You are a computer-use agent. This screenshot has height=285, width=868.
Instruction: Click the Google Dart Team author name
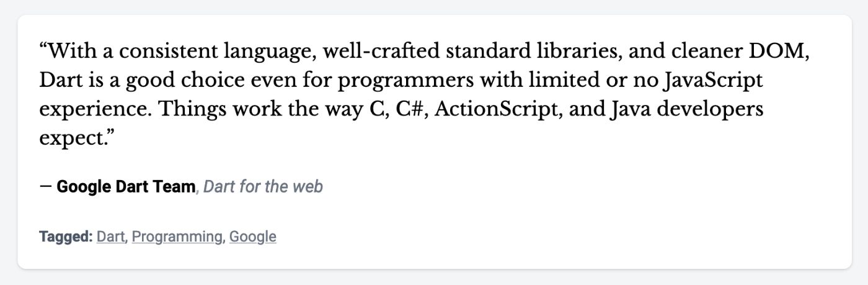click(x=126, y=186)
